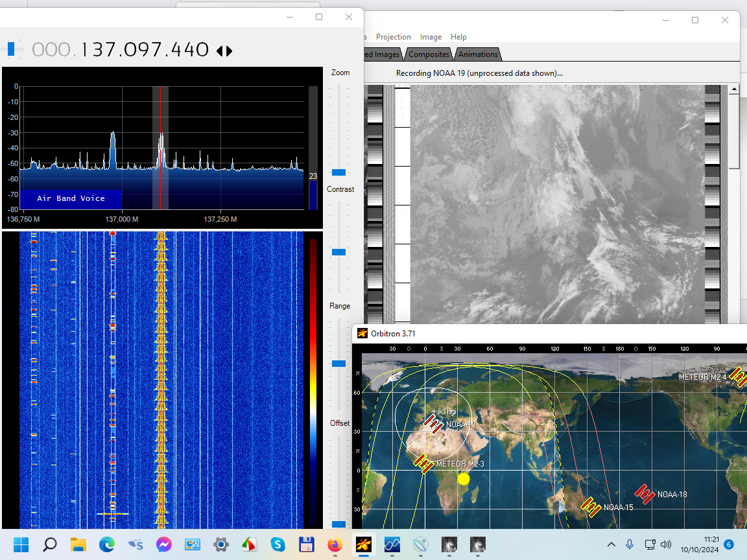Open the floppy disk calendar app in taskbar
747x560 pixels.
click(306, 544)
